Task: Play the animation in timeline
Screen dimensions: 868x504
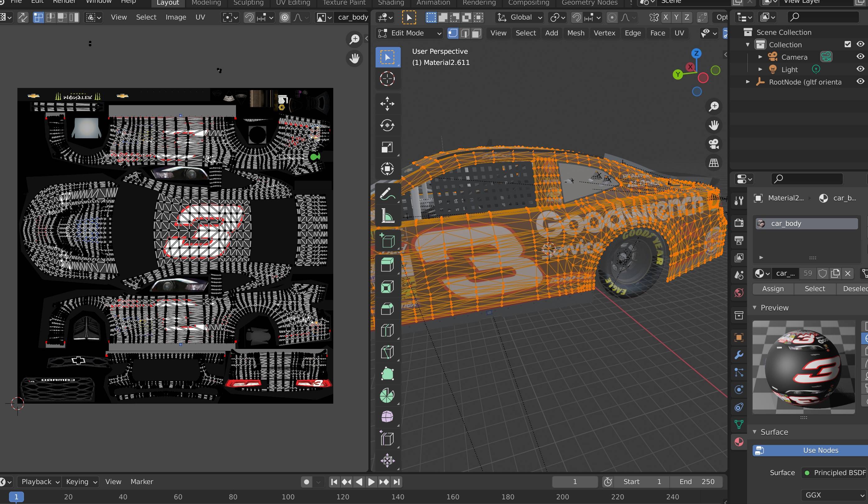Action: pyautogui.click(x=371, y=482)
